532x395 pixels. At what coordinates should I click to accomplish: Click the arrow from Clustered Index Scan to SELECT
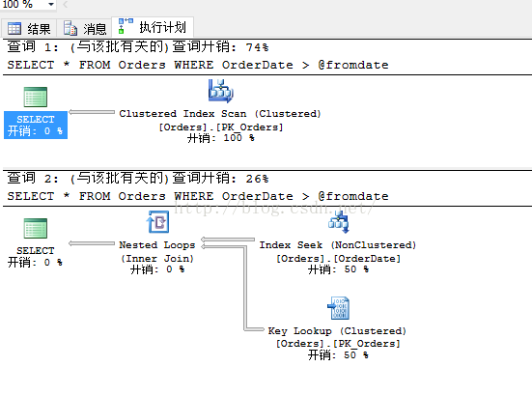click(92, 112)
